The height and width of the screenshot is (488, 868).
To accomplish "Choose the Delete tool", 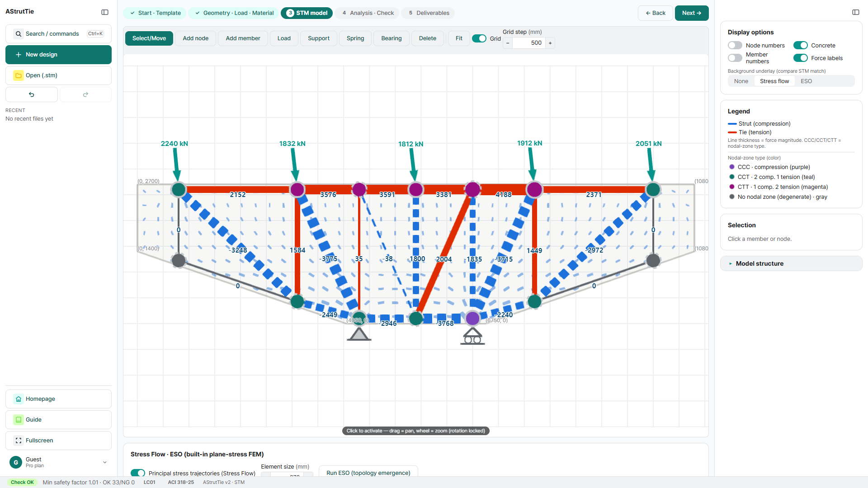I will pos(428,38).
